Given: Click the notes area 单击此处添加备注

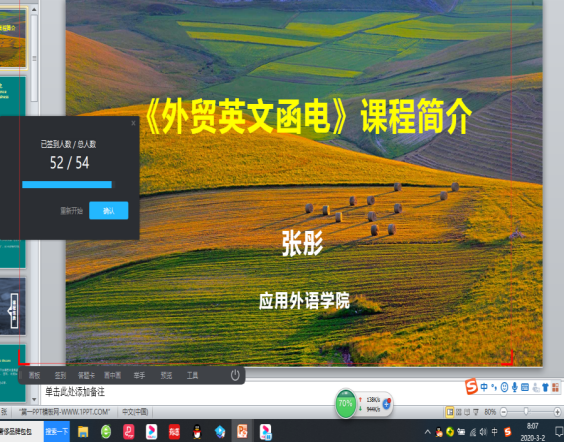Looking at the screenshot, I should [75, 392].
